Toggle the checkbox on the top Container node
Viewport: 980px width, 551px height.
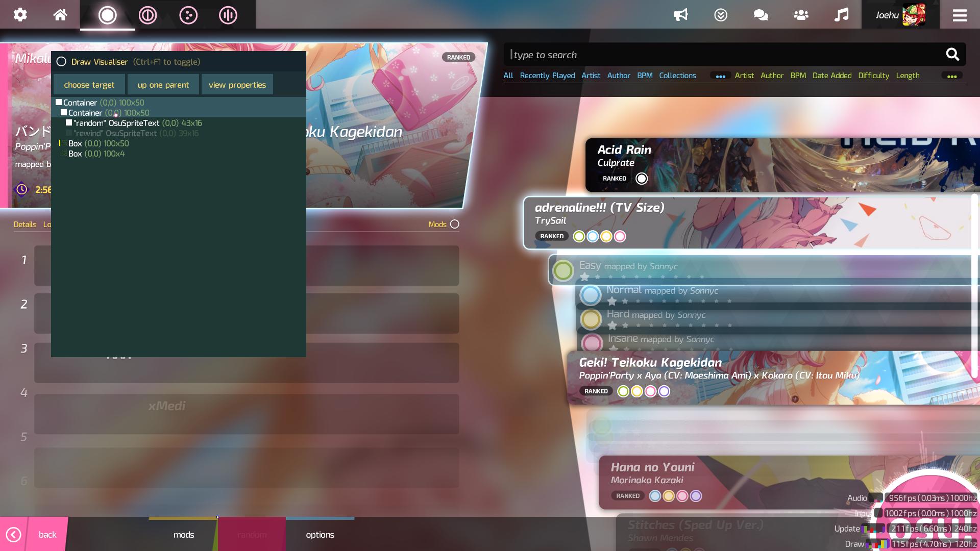pyautogui.click(x=59, y=102)
